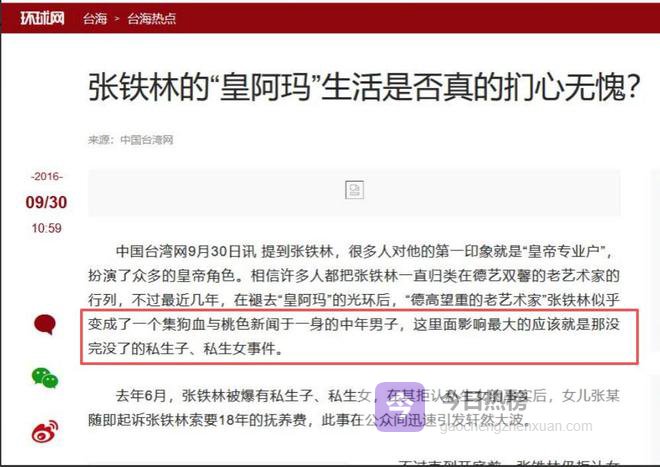Image resolution: width=660 pixels, height=467 pixels.
Task: Go to the 台海 section in breadcrumb
Action: (x=95, y=19)
